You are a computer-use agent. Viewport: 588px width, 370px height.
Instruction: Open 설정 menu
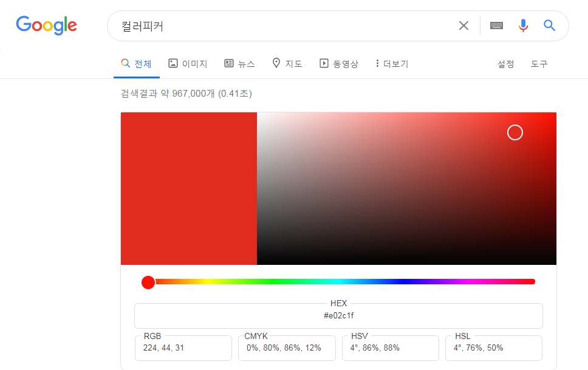tap(505, 64)
